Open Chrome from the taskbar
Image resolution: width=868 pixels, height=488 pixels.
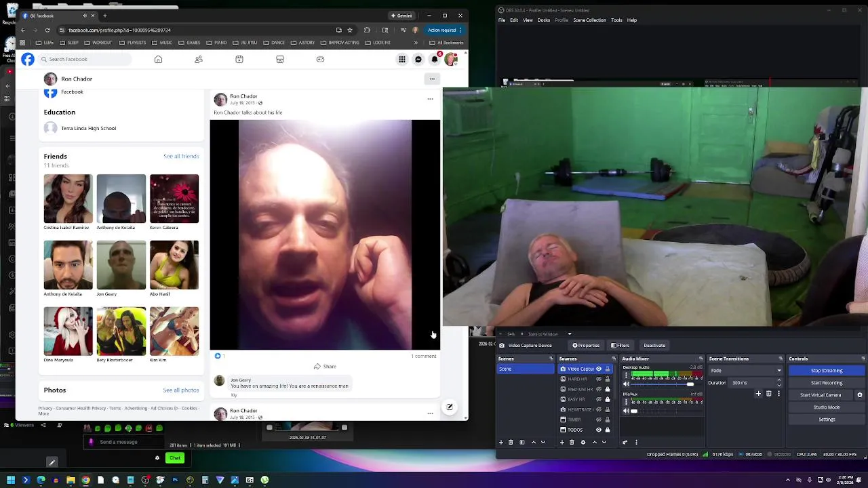click(85, 480)
